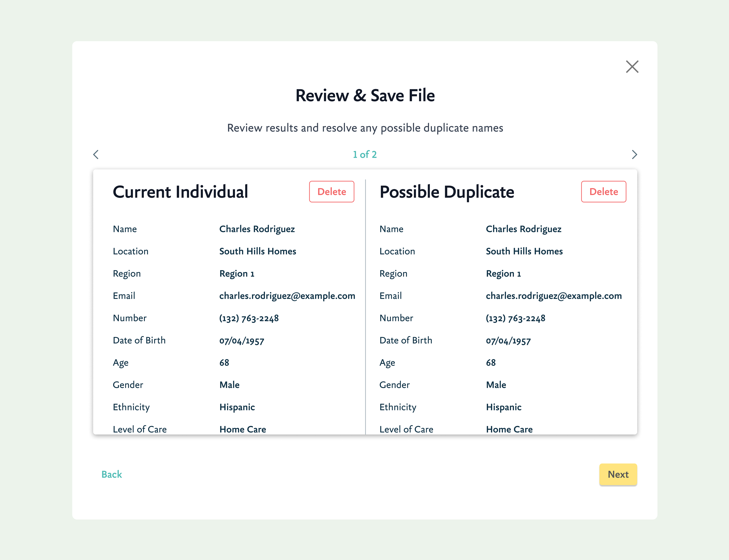Viewport: 729px width, 560px height.
Task: Delete the Possible Duplicate record
Action: [604, 192]
